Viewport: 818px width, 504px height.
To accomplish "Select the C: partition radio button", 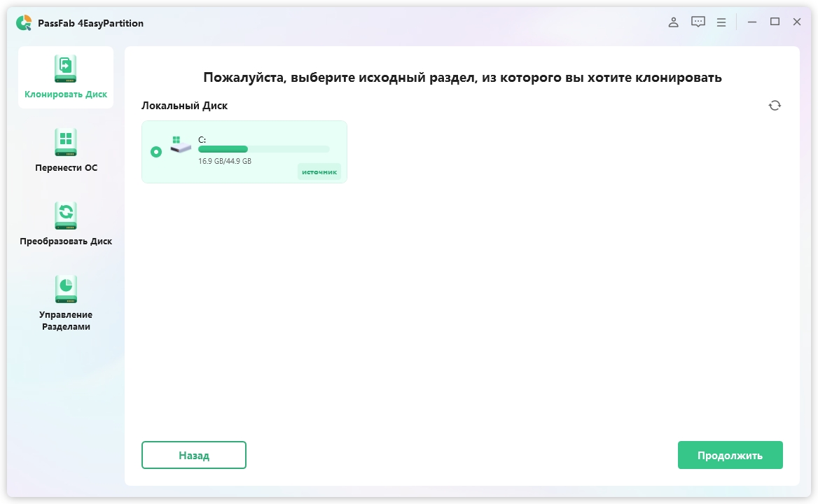I will click(x=156, y=152).
